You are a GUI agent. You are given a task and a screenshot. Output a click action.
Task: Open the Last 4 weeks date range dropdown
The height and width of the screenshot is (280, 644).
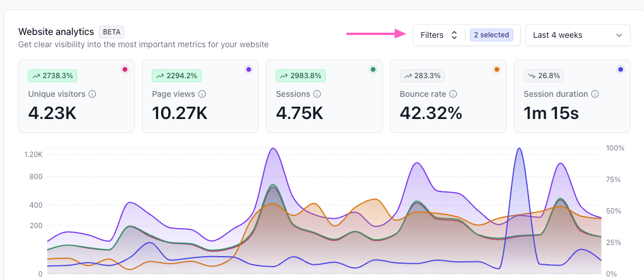click(x=577, y=35)
